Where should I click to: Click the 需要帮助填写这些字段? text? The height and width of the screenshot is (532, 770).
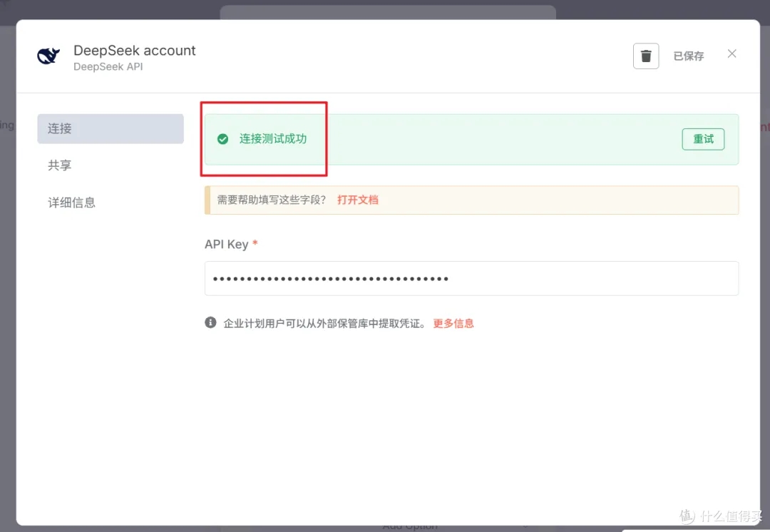(272, 200)
